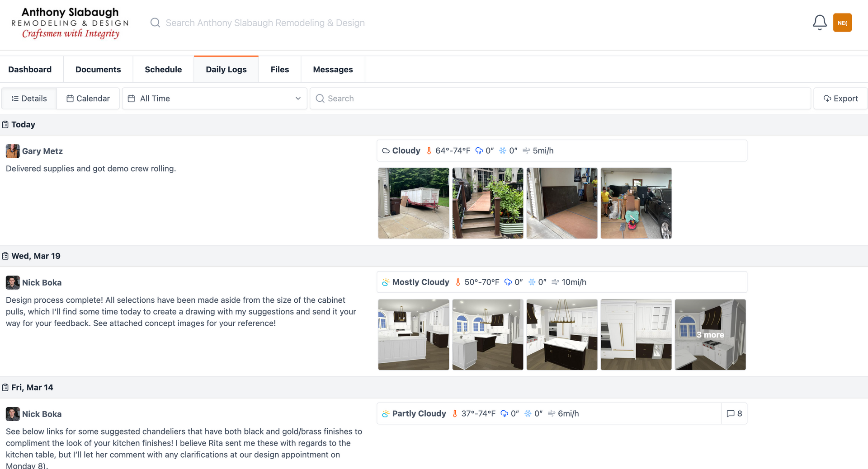Open the floor protection board photo
868x469 pixels.
[562, 203]
